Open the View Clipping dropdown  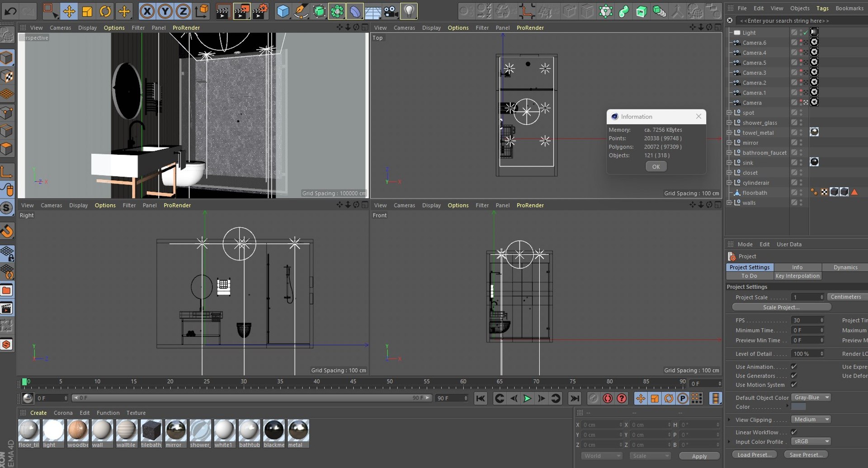(811, 420)
